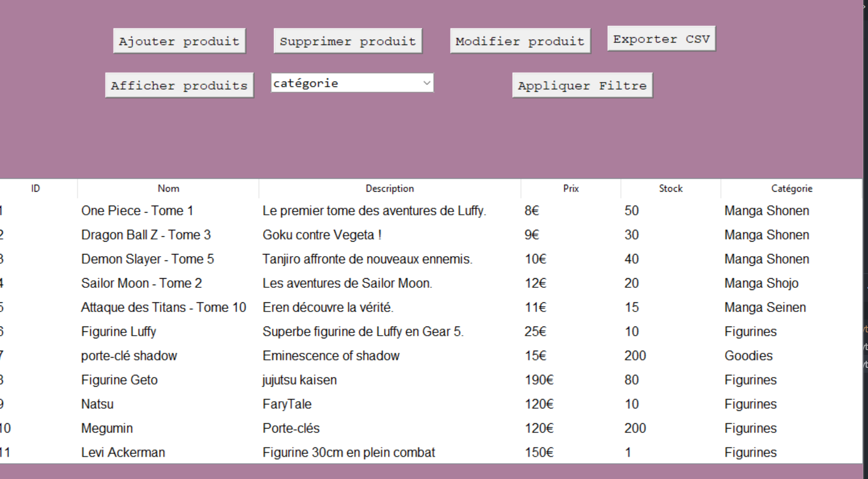Click 'Superbe figurine de Luffy en Gear 5.'
Image resolution: width=868 pixels, height=479 pixels.
(363, 331)
